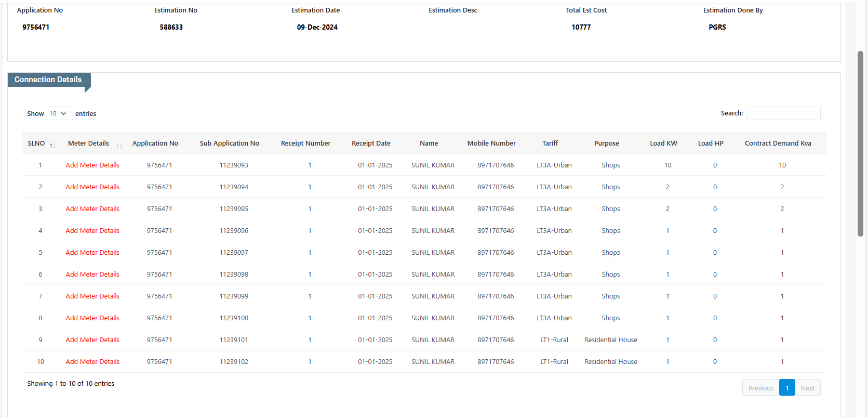Click Add Meter Details for row 9

tap(92, 340)
